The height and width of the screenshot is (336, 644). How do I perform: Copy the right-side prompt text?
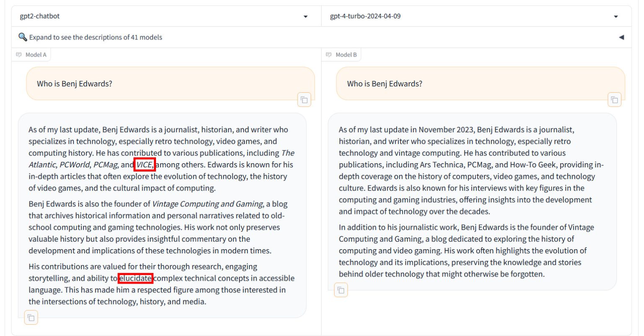tap(614, 100)
